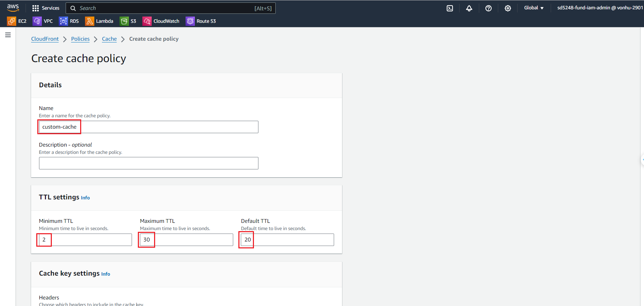Go to CloudFront breadcrumb link

(x=45, y=39)
